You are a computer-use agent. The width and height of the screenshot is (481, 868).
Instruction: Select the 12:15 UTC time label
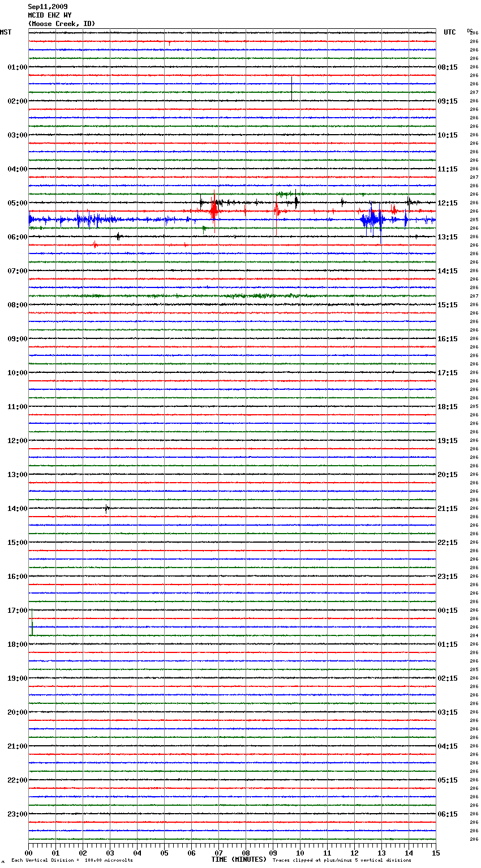(x=448, y=203)
